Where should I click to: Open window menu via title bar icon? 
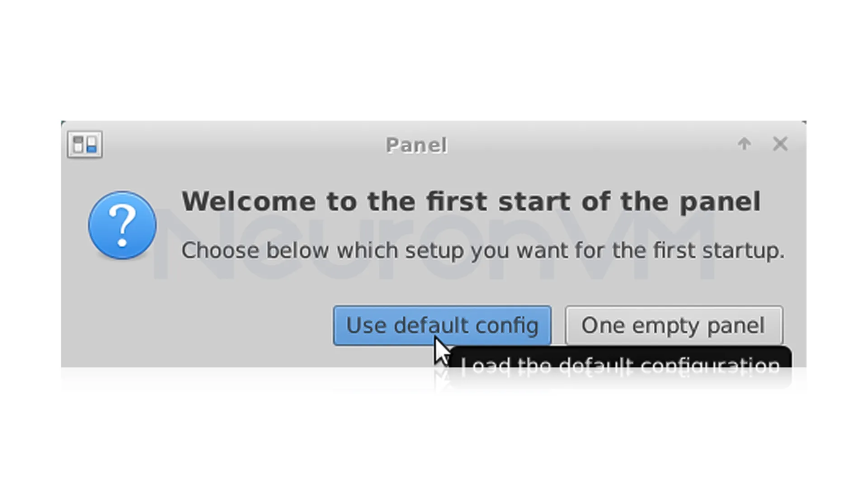click(x=85, y=145)
